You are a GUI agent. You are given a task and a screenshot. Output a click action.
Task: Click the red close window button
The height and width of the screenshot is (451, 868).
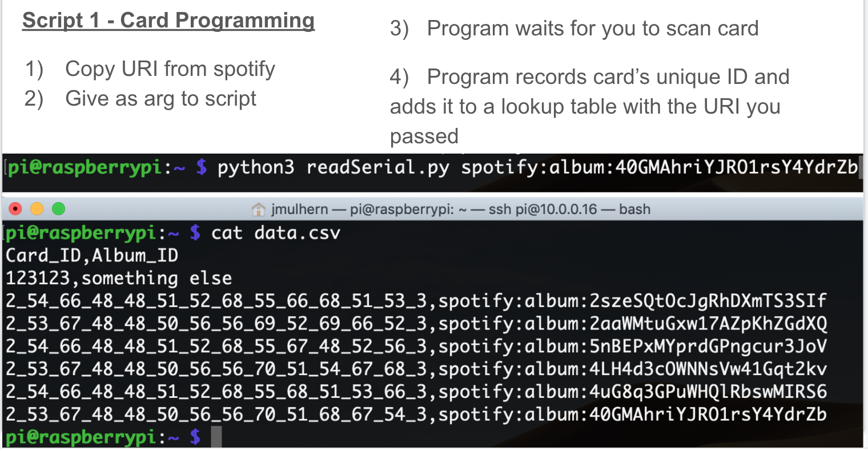(x=15, y=209)
